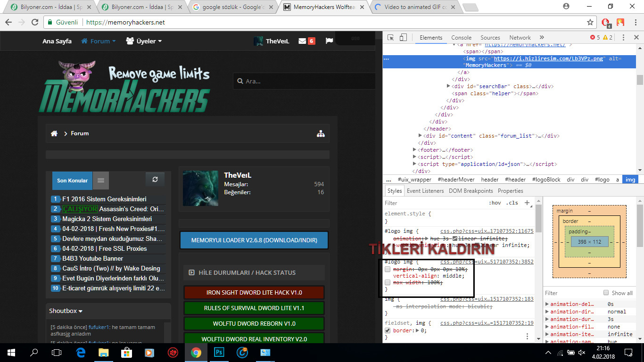Expand the div id="searchBar" node
Viewport: 644px width, 362px height.
tap(448, 86)
